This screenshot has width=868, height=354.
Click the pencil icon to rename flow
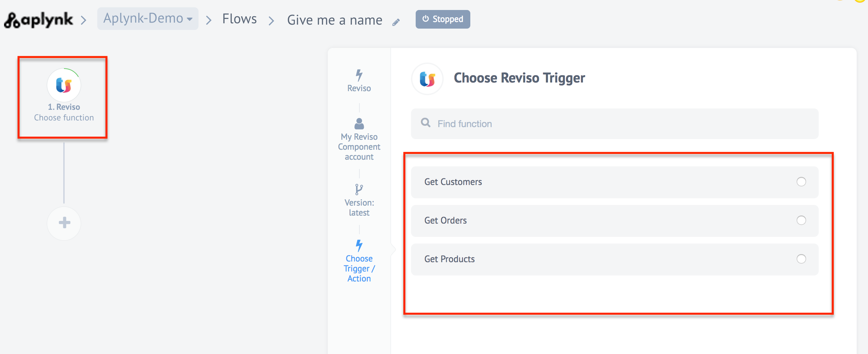point(396,22)
